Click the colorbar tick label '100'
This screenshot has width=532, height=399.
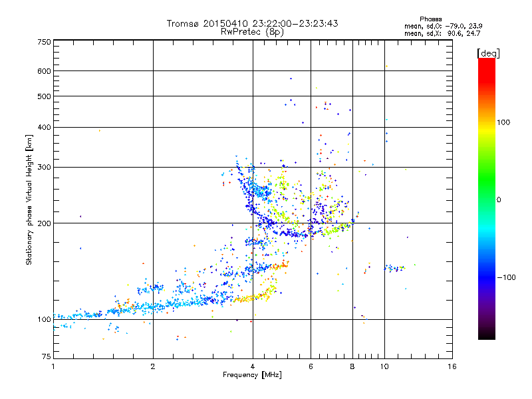tap(503, 122)
